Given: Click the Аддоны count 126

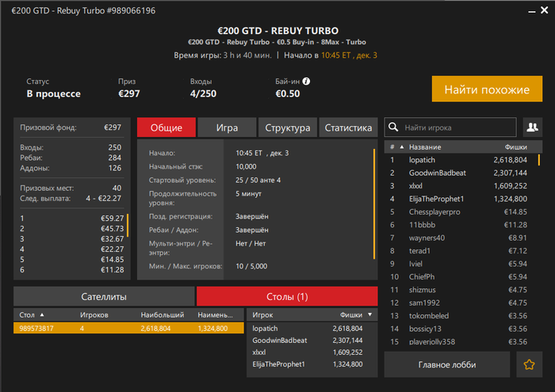Looking at the screenshot, I should point(115,168).
